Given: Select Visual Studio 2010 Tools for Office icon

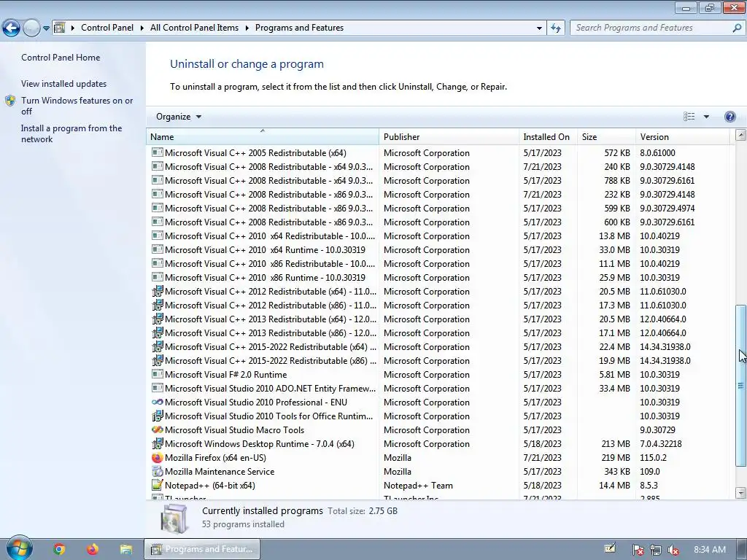Looking at the screenshot, I should [x=158, y=416].
